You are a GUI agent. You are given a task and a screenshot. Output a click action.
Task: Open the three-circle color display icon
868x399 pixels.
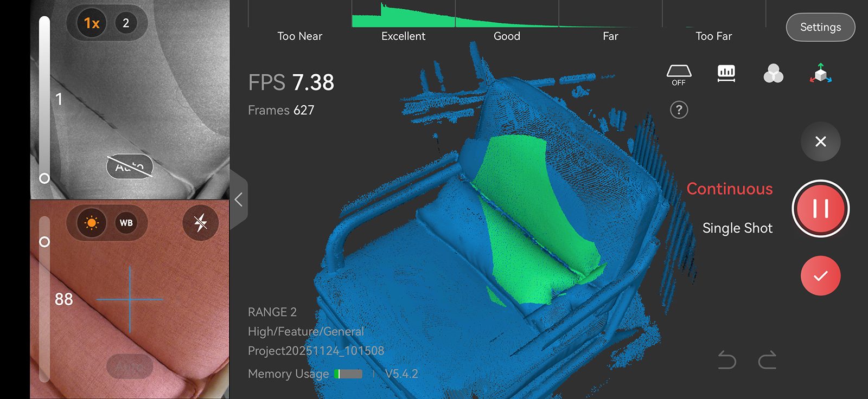[x=773, y=73]
